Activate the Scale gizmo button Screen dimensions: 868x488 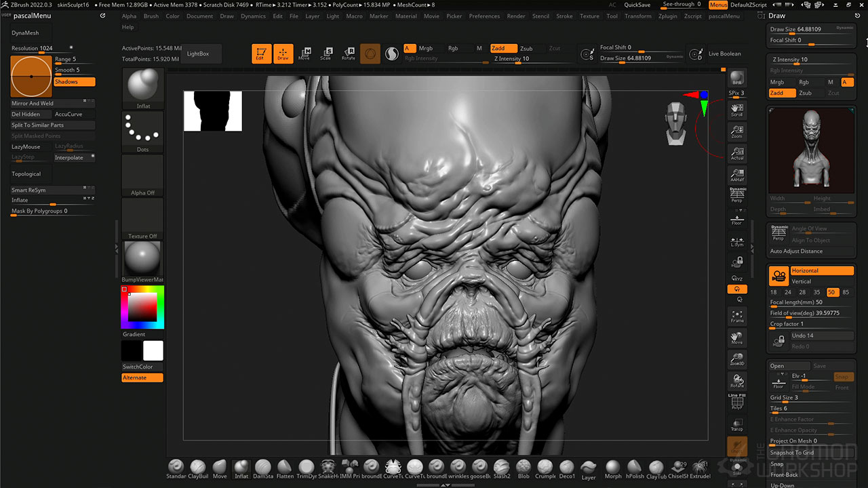[x=326, y=54]
